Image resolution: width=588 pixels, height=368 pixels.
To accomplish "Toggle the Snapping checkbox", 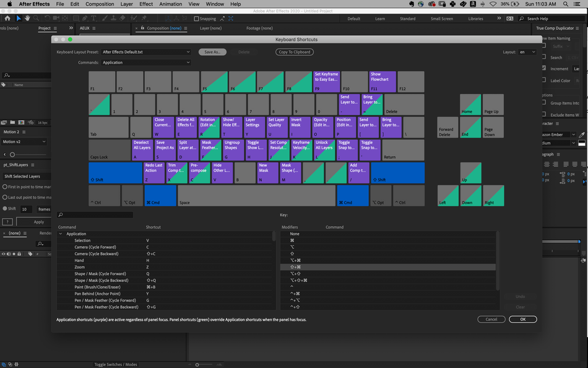I will click(196, 19).
